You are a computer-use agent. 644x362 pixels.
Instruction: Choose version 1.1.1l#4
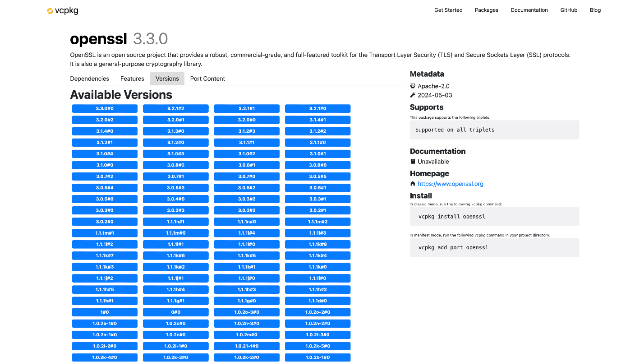[247, 233]
